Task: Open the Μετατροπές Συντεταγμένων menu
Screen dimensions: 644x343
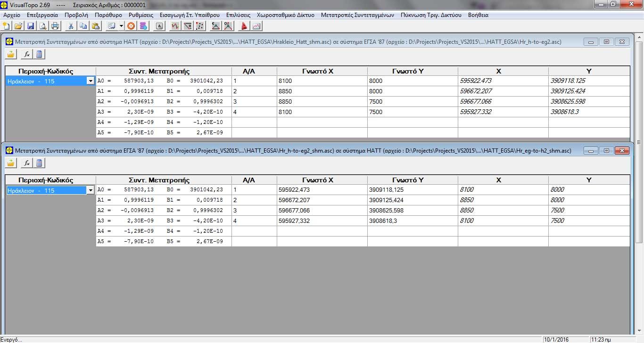Action: pyautogui.click(x=357, y=15)
